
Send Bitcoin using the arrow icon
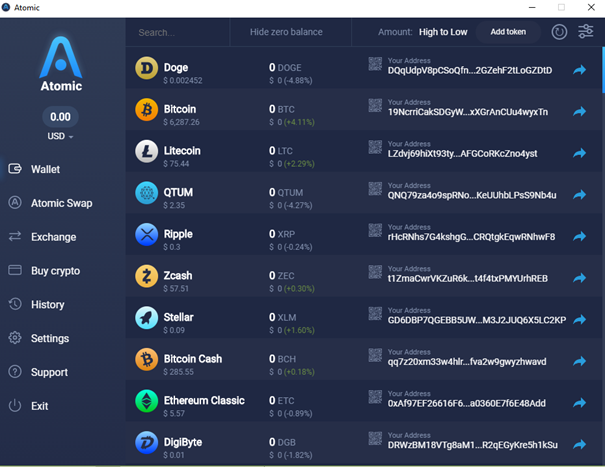[580, 112]
